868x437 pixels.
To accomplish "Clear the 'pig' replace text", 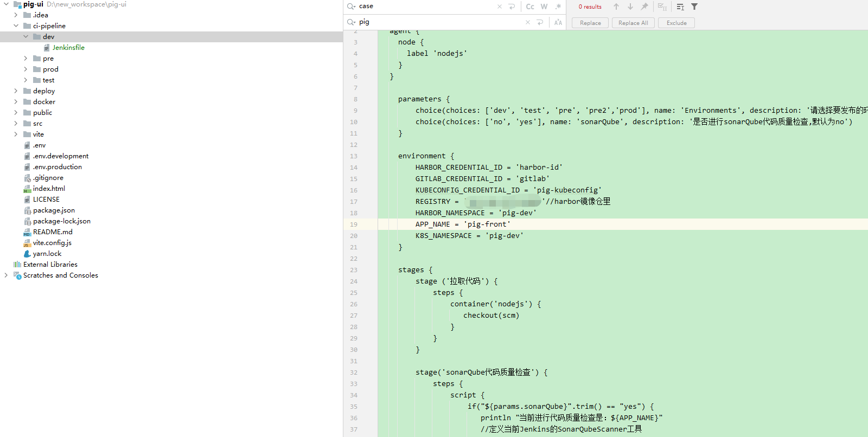I will click(x=528, y=22).
